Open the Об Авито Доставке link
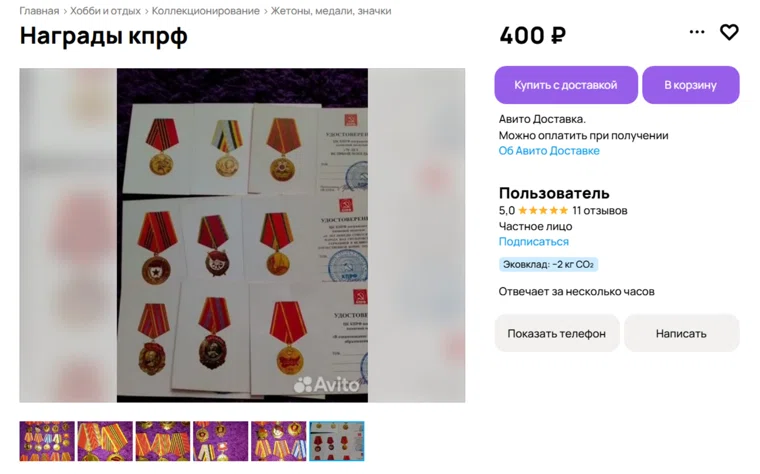760x474 pixels. [x=549, y=151]
